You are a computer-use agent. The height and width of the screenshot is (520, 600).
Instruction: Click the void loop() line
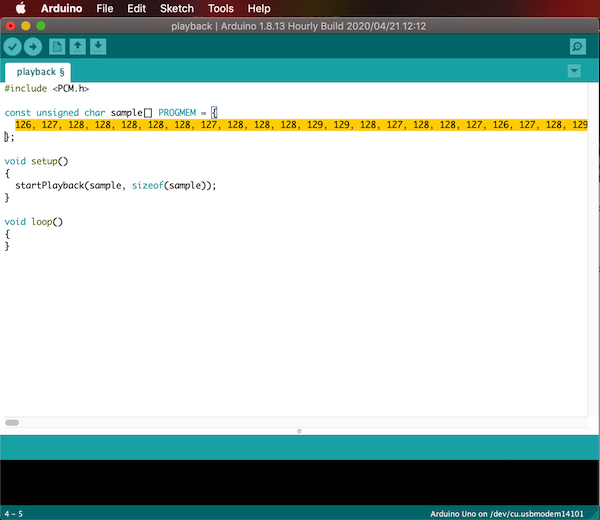coord(34,222)
